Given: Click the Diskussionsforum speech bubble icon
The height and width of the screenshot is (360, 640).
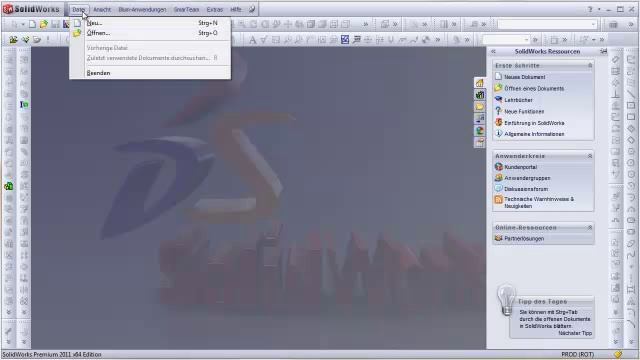Looking at the screenshot, I should click(x=498, y=189).
